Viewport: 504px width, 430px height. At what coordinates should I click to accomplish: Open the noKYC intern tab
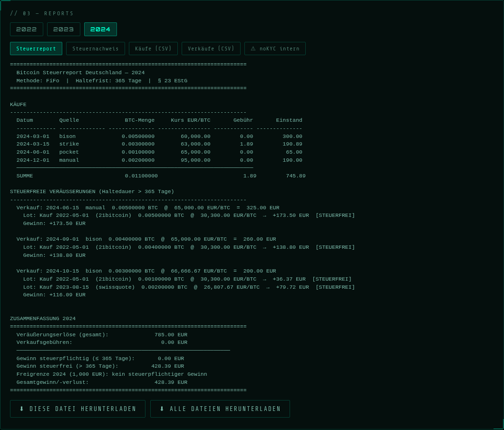[x=275, y=49]
